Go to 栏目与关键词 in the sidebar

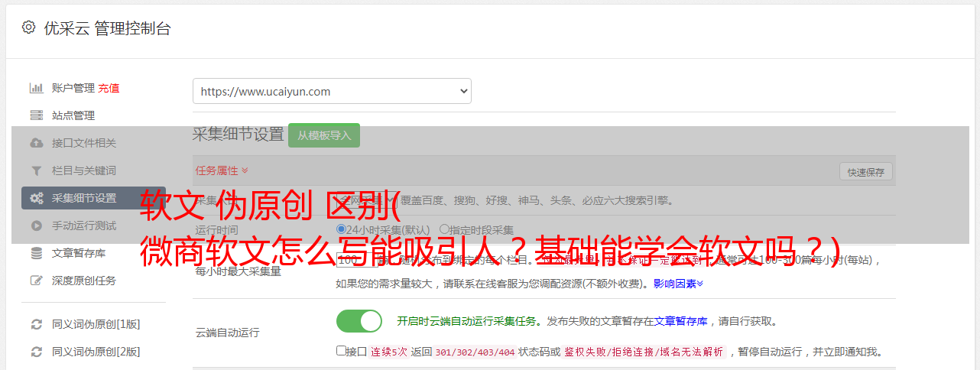pyautogui.click(x=84, y=170)
